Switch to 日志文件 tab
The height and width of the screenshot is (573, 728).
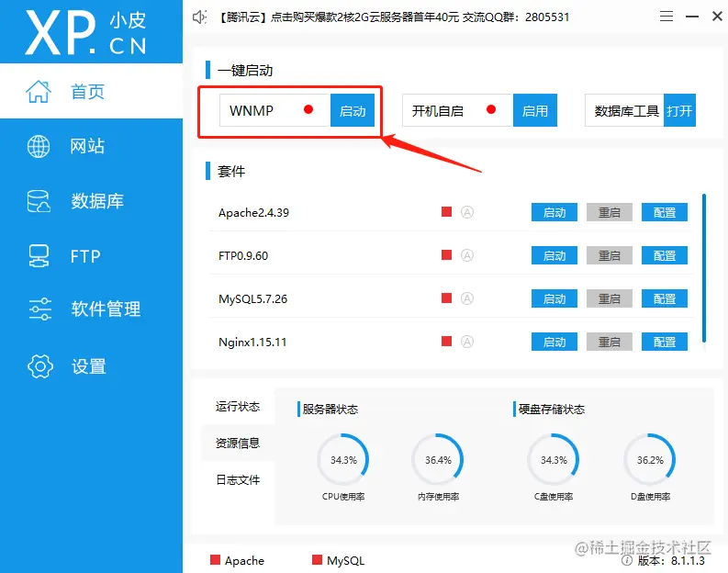(238, 479)
